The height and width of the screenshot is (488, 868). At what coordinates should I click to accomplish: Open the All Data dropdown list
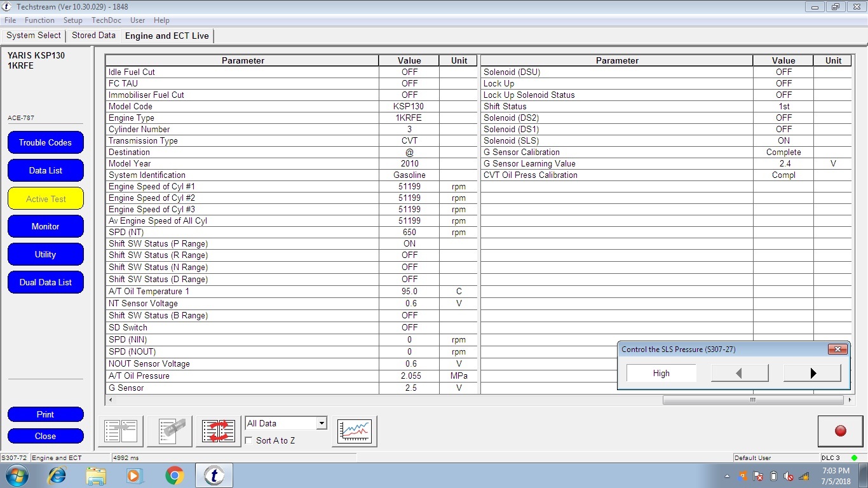(322, 423)
